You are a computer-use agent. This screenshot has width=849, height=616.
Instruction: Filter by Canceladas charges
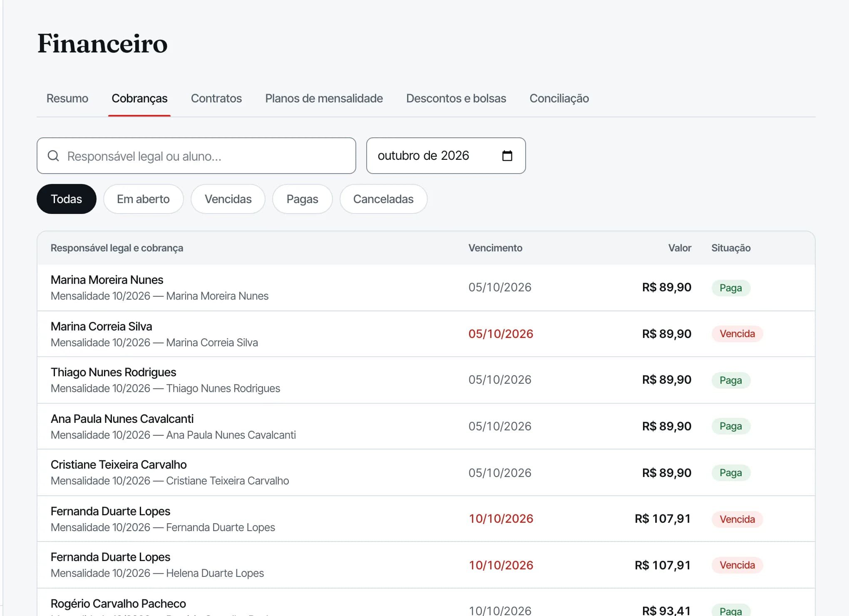(383, 199)
